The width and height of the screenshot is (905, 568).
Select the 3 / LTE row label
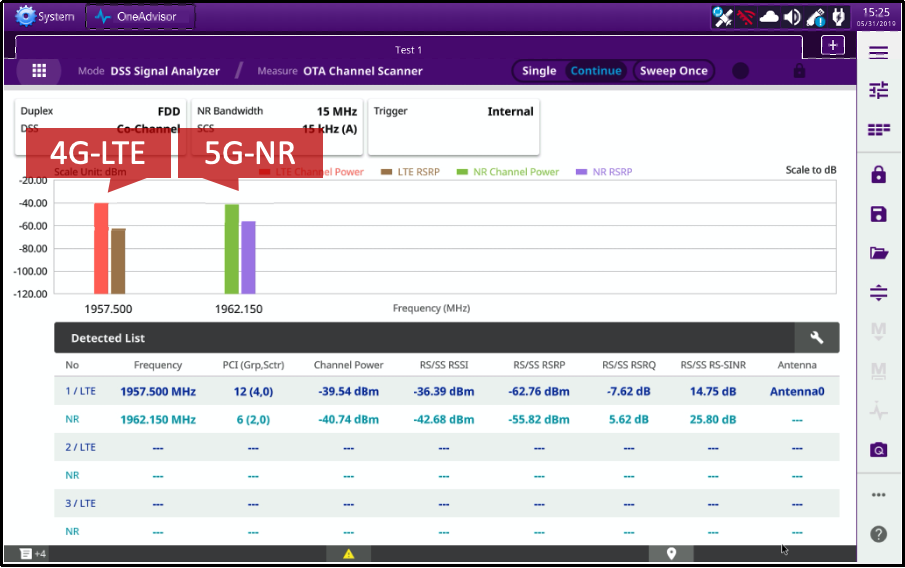80,503
